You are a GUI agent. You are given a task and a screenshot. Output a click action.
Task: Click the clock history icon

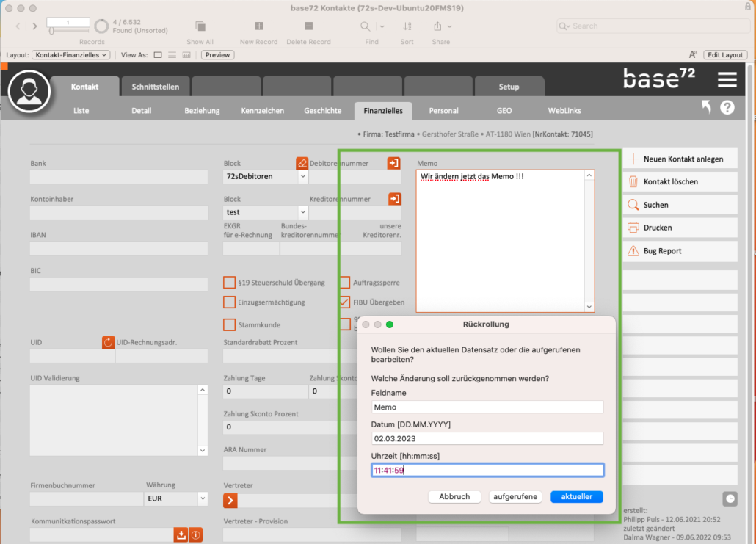tap(730, 498)
